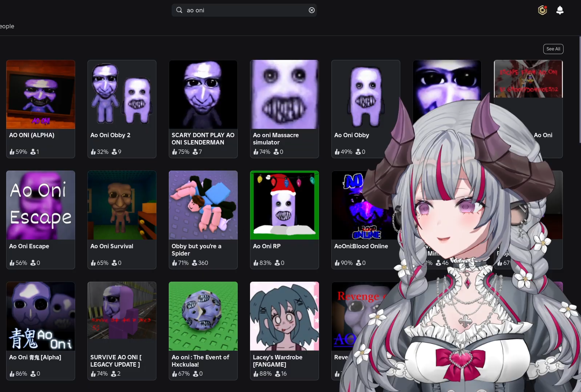Click thumbs-up icon on Hxckulaa event card

click(175, 374)
